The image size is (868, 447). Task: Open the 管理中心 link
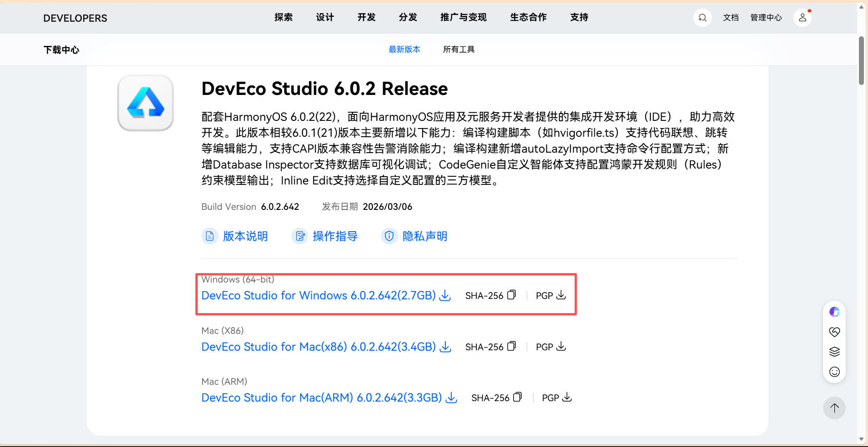pos(766,18)
